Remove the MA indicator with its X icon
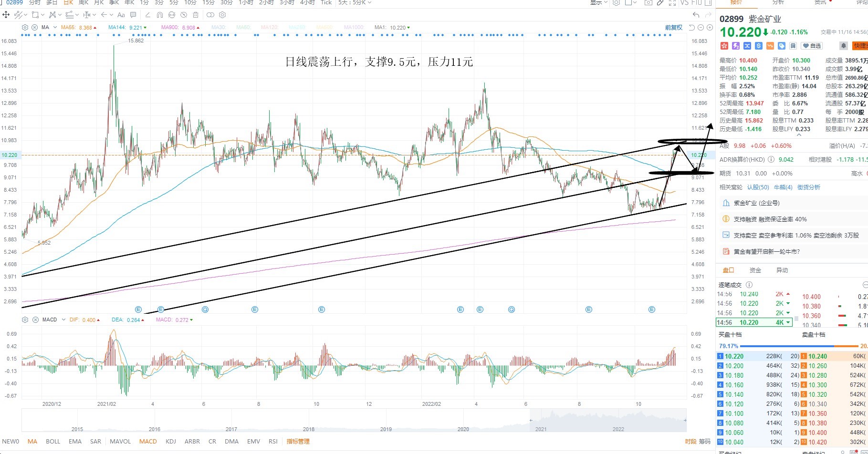Image resolution: width=868 pixels, height=454 pixels. click(34, 27)
